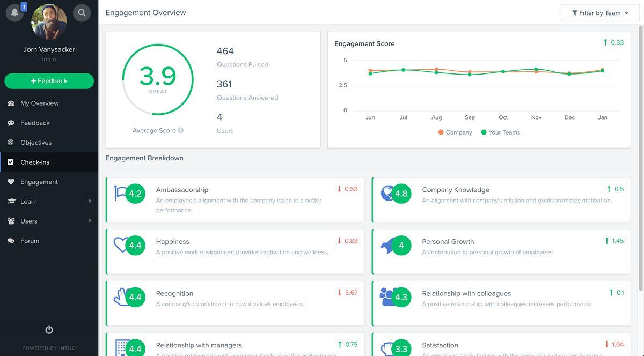Open the Happiness card title
The image size is (644, 356).
tap(172, 242)
